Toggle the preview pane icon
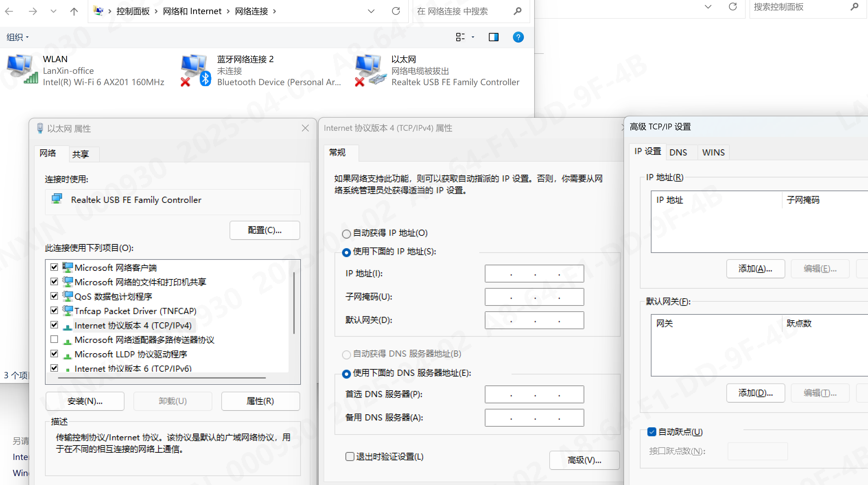Viewport: 868px width, 485px height. click(x=493, y=37)
